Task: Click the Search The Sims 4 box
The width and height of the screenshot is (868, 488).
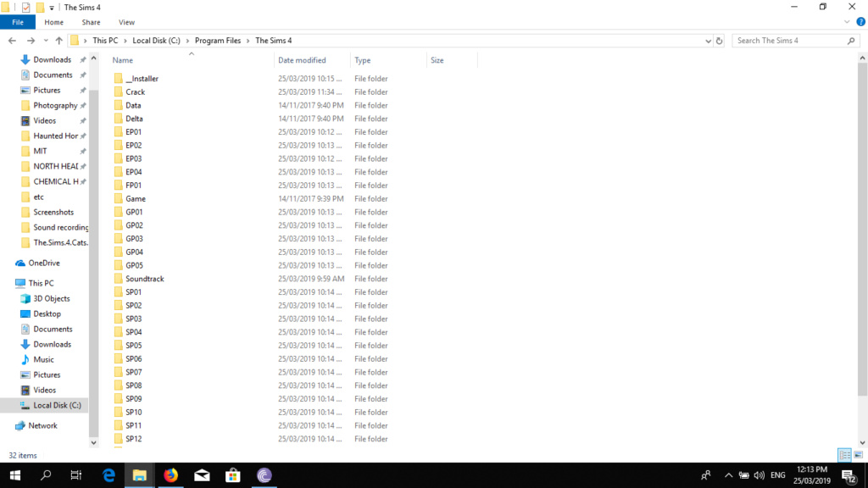Action: click(794, 41)
